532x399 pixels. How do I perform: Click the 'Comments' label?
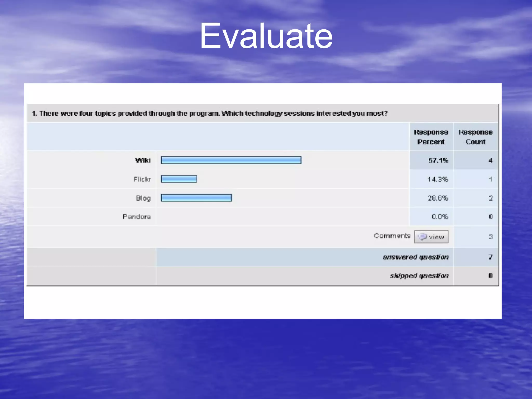tap(392, 236)
